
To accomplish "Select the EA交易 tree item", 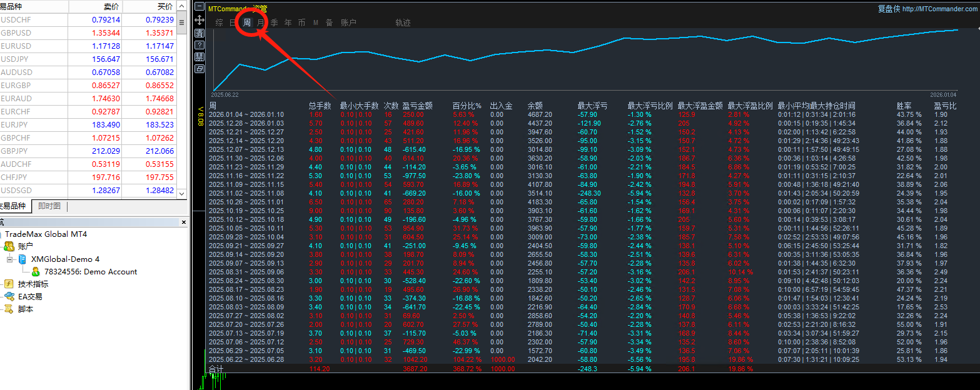I will 30,296.
